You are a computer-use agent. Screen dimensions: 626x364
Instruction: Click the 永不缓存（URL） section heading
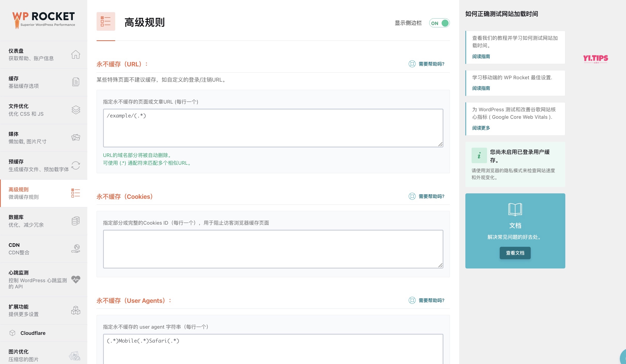(x=122, y=64)
